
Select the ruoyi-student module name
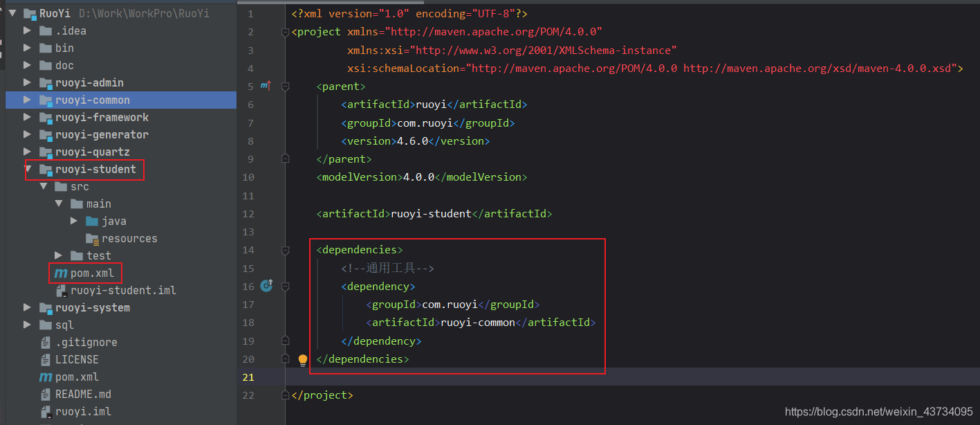pyautogui.click(x=95, y=169)
